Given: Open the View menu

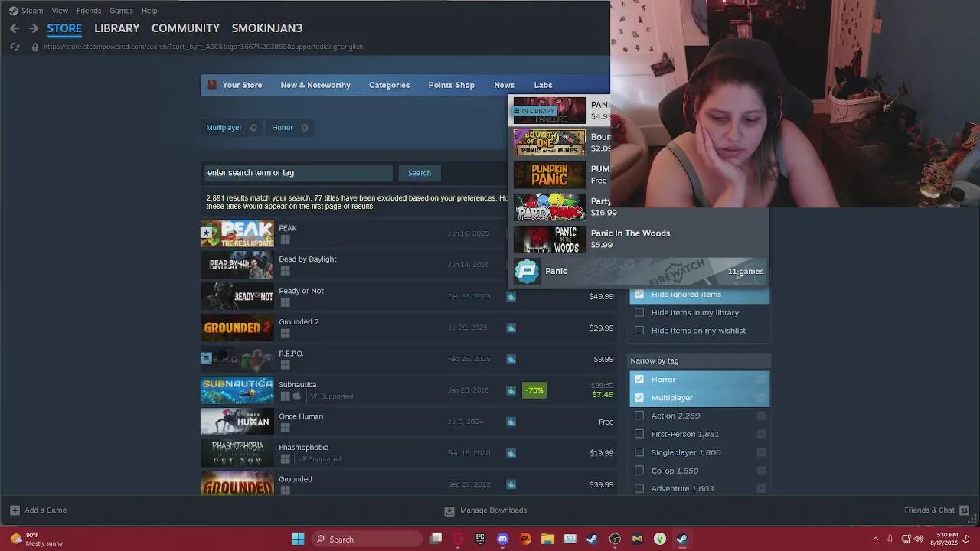Looking at the screenshot, I should pos(60,11).
